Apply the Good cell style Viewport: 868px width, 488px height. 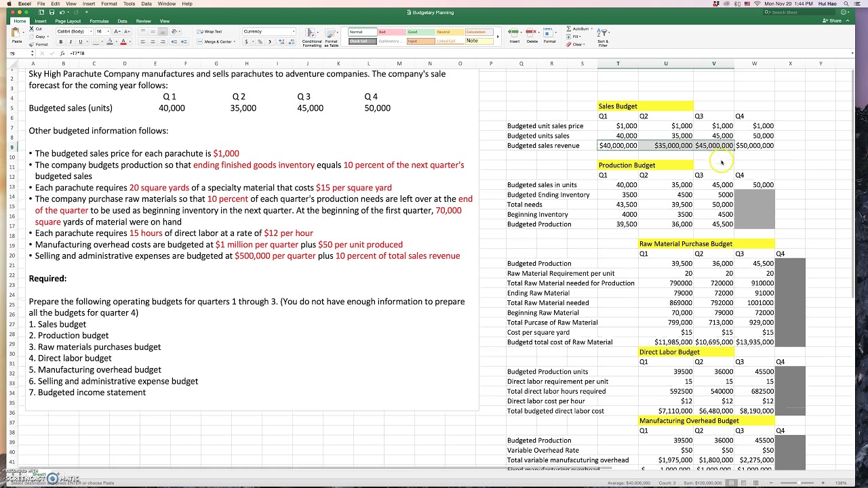[420, 32]
